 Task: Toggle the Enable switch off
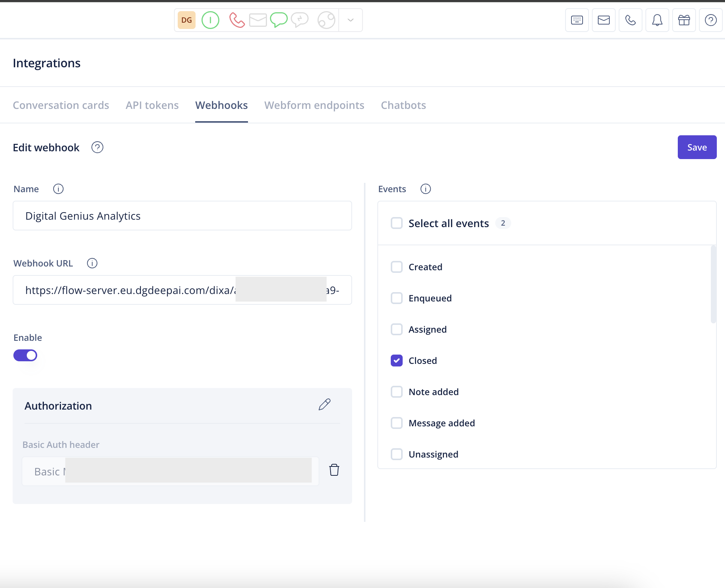pyautogui.click(x=25, y=355)
